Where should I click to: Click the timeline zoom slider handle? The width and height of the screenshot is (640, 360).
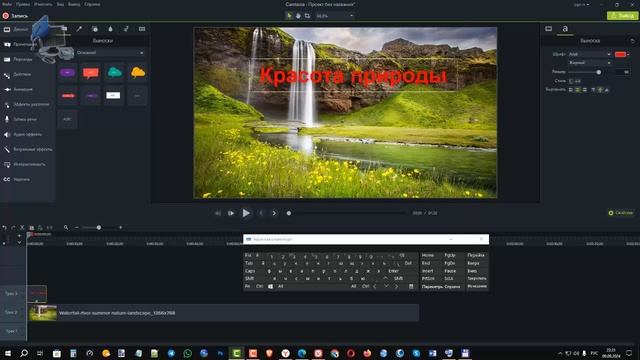coord(99,227)
